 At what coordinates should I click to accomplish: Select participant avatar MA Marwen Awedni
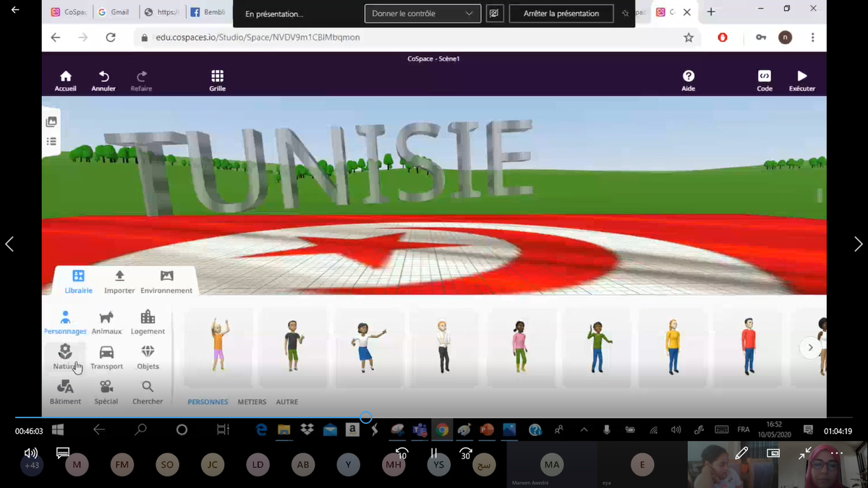tap(551, 464)
